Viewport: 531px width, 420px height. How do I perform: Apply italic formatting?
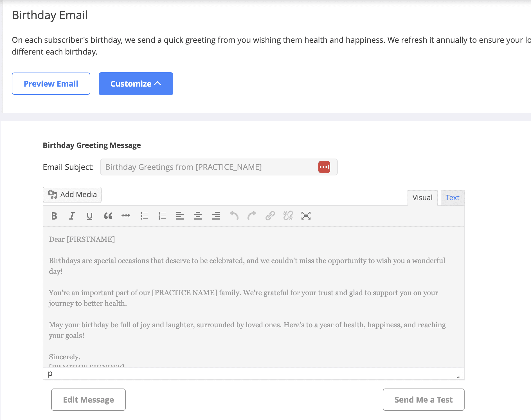[72, 216]
